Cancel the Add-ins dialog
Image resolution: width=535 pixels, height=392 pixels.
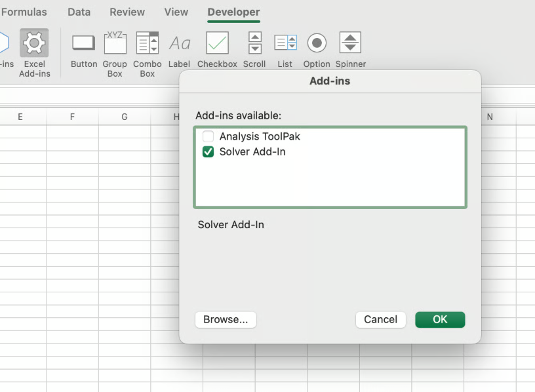pos(380,319)
